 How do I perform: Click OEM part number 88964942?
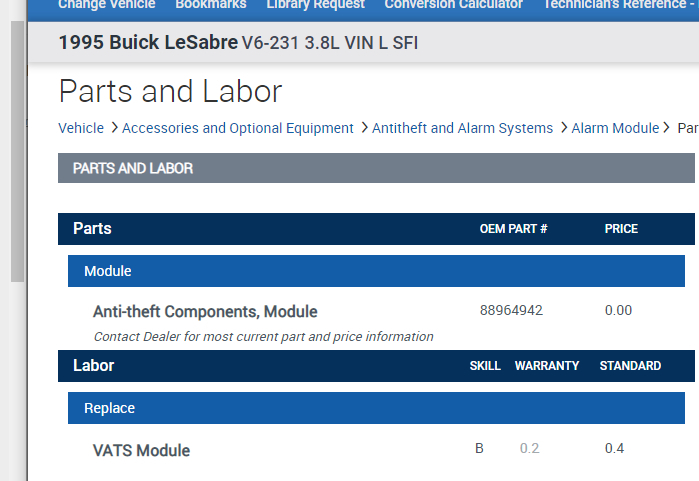[511, 310]
